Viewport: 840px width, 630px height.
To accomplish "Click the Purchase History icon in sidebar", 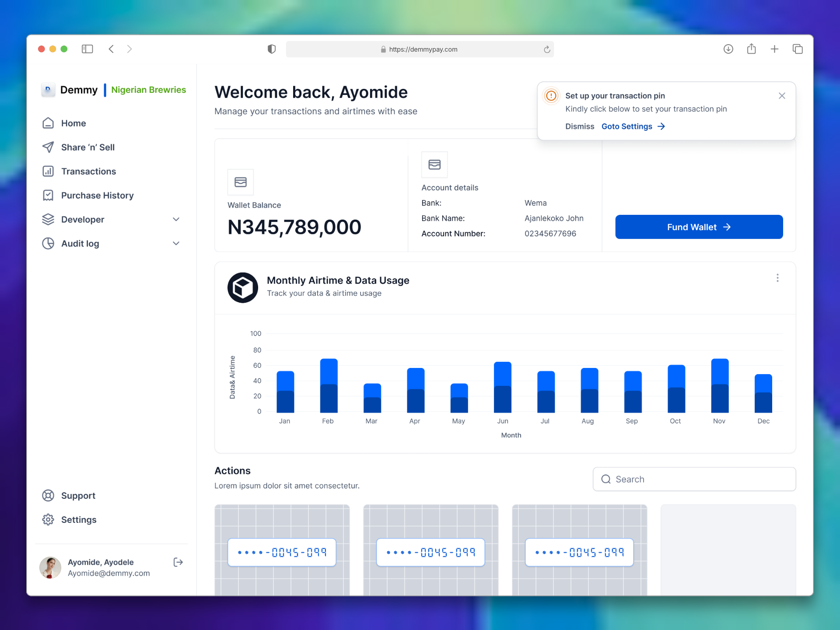I will (x=48, y=195).
